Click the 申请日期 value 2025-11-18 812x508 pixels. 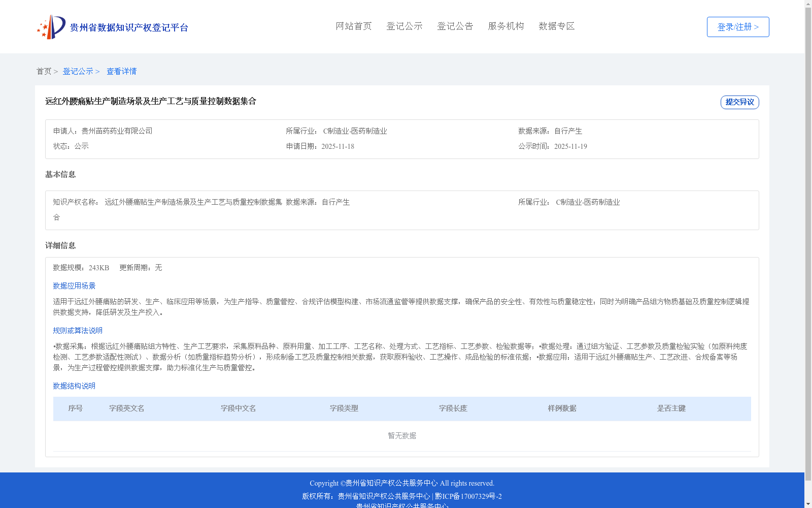point(337,146)
